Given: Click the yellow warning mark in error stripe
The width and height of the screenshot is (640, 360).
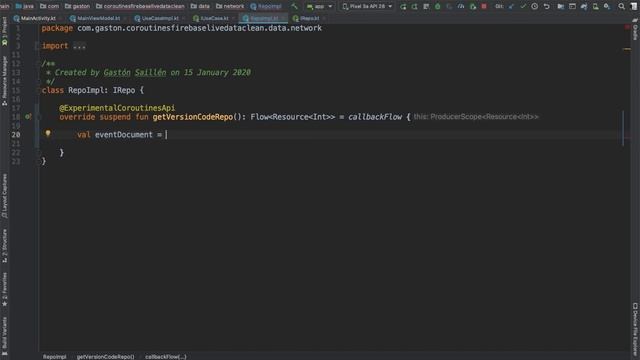Looking at the screenshot, I should 627,49.
